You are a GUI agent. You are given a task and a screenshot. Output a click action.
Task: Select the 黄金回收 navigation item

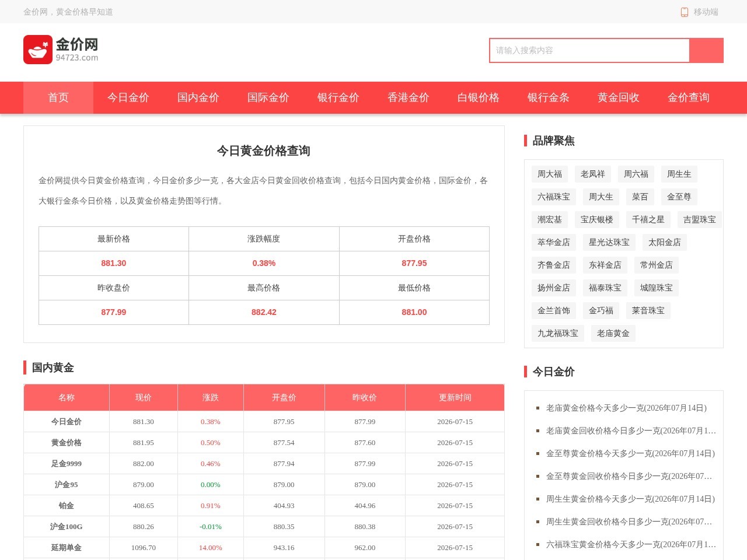pyautogui.click(x=619, y=97)
